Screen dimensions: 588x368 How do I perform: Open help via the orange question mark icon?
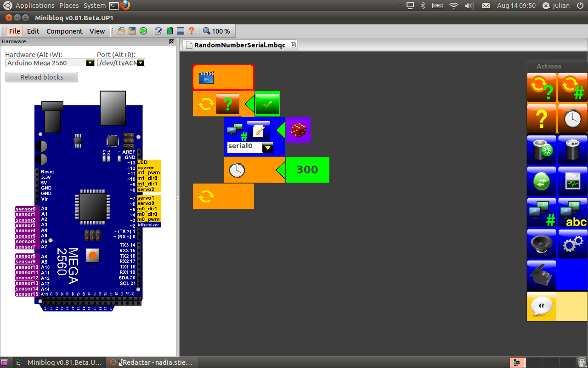click(192, 31)
